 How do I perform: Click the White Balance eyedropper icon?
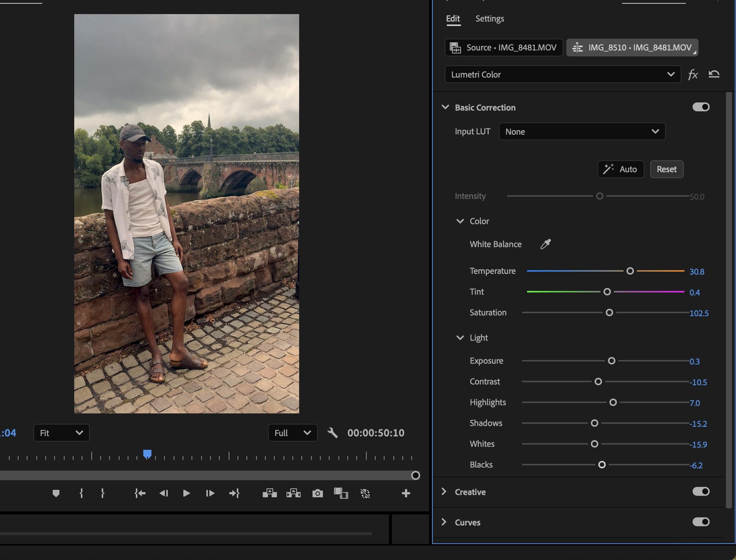coord(545,244)
